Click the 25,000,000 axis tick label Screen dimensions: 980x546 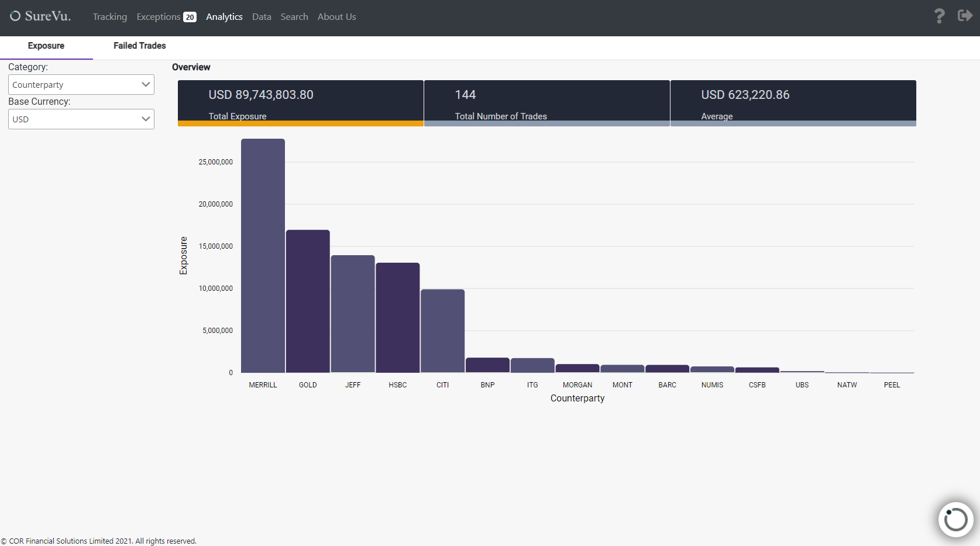click(x=216, y=162)
